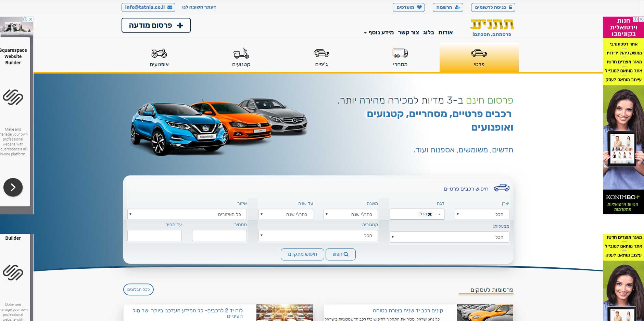Close the Konimbo ad with X icon
The height and width of the screenshot is (321, 644).
(641, 19)
